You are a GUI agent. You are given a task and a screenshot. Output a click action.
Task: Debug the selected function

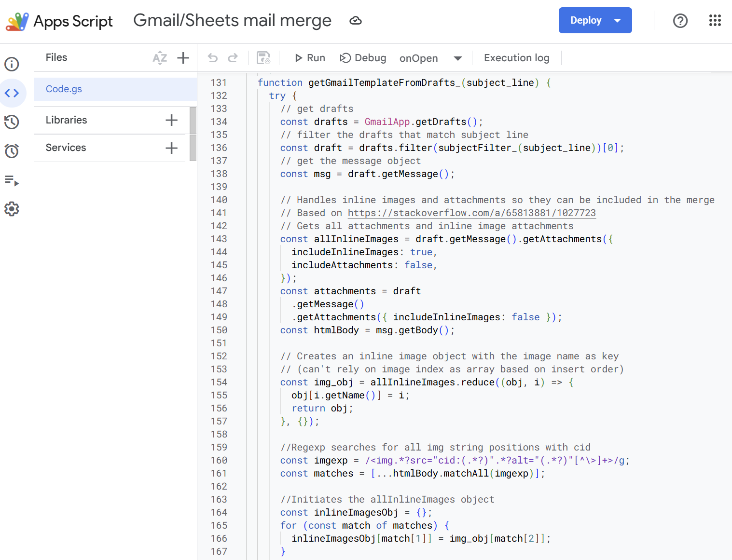coord(363,58)
